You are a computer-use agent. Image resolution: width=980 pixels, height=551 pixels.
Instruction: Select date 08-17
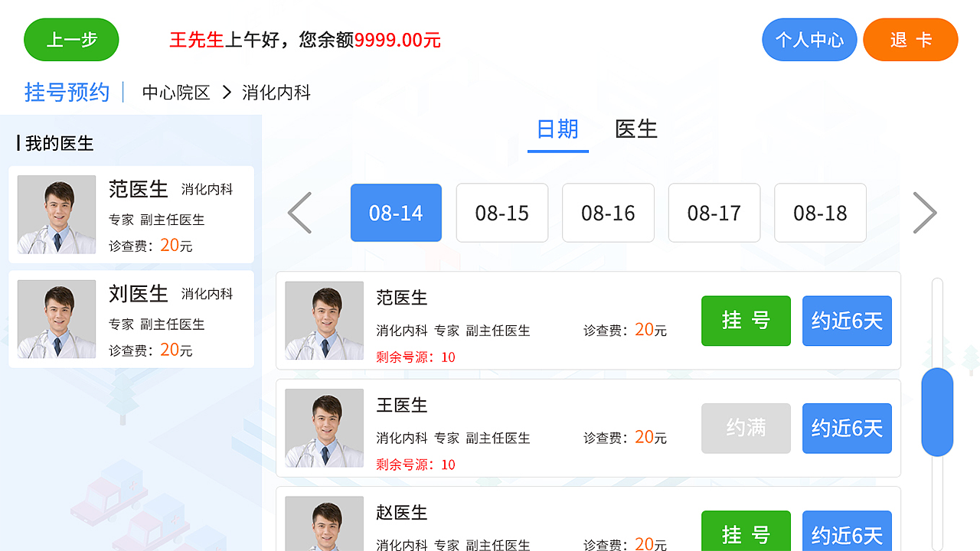[x=714, y=213]
